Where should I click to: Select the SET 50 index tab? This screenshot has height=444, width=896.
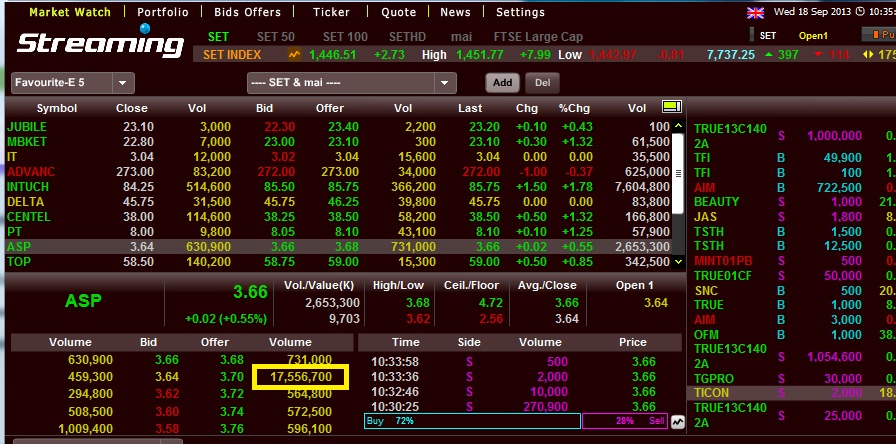(276, 37)
